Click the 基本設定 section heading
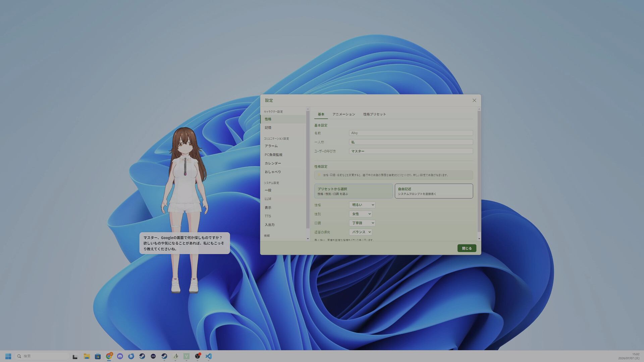The width and height of the screenshot is (644, 362). pos(321,125)
